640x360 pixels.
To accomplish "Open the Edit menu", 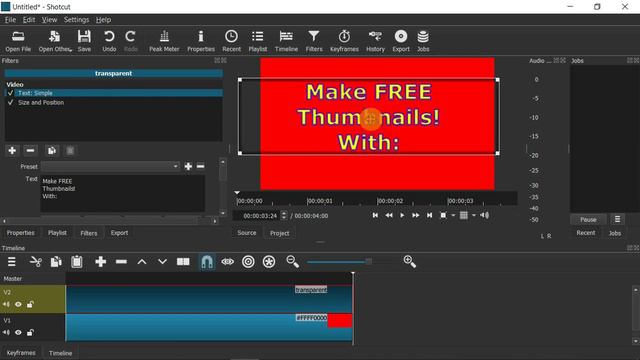I will click(29, 20).
